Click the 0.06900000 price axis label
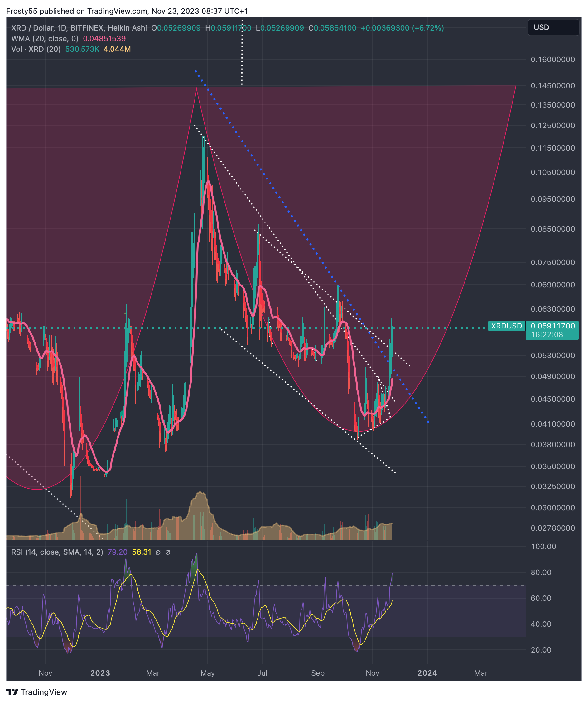 pyautogui.click(x=553, y=285)
